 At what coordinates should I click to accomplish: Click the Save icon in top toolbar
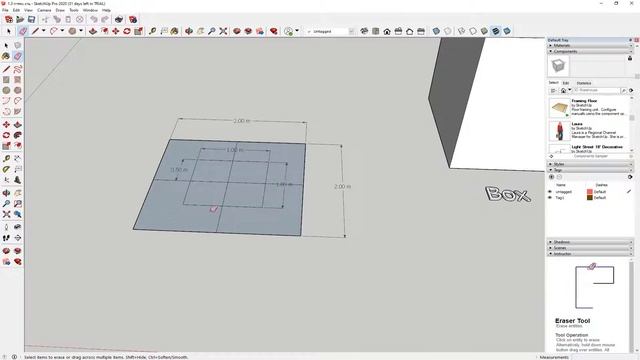tap(31, 20)
